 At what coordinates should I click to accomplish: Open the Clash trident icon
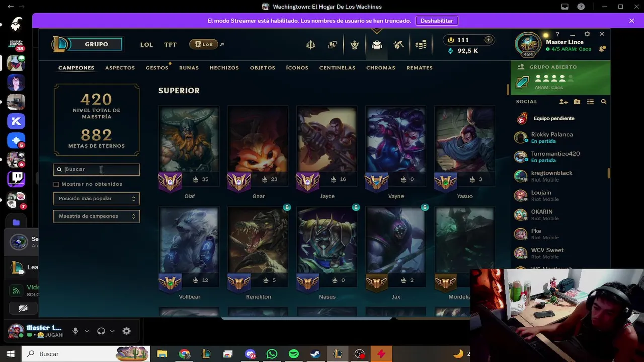click(x=311, y=45)
